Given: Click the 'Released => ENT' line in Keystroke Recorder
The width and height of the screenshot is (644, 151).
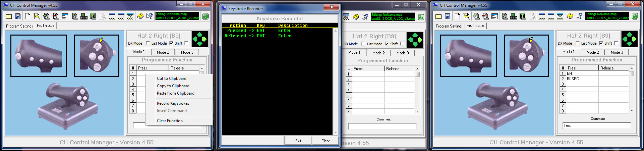Looking at the screenshot, I should click(258, 36).
